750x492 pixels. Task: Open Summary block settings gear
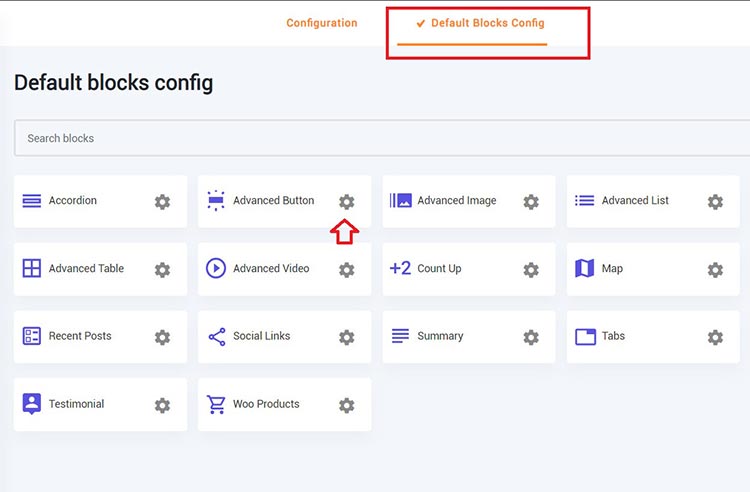(531, 338)
